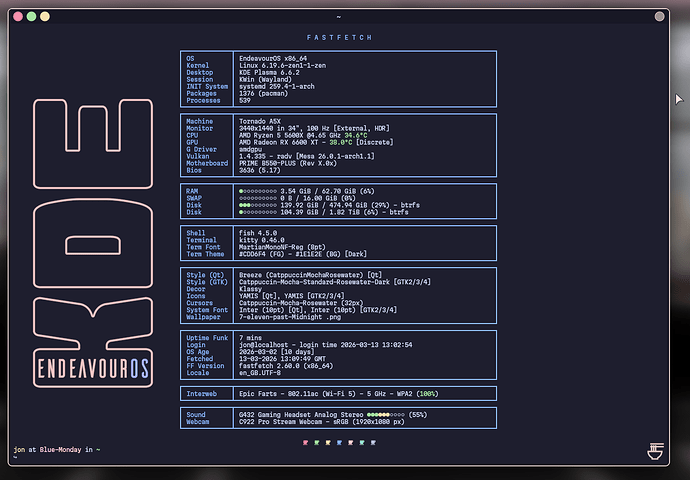Click the 'MartianMonoNF-Reg (8pt)' font value

pyautogui.click(x=282, y=247)
